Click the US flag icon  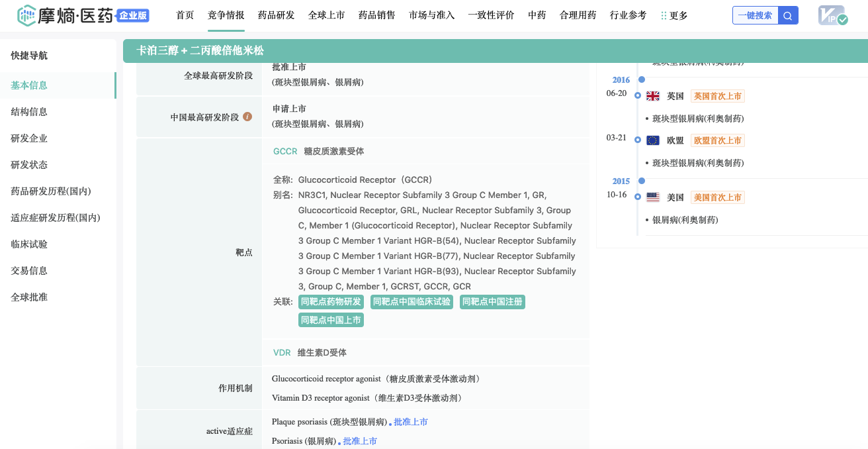click(x=653, y=197)
